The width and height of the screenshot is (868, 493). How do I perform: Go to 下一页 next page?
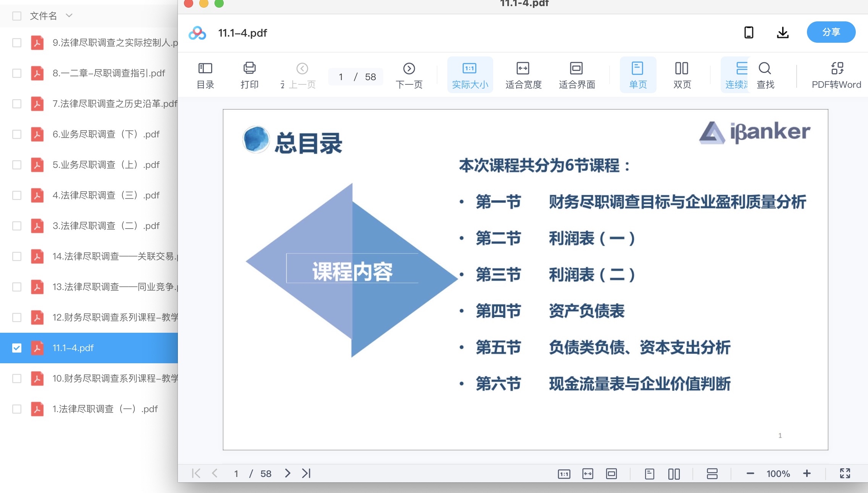[x=409, y=75]
